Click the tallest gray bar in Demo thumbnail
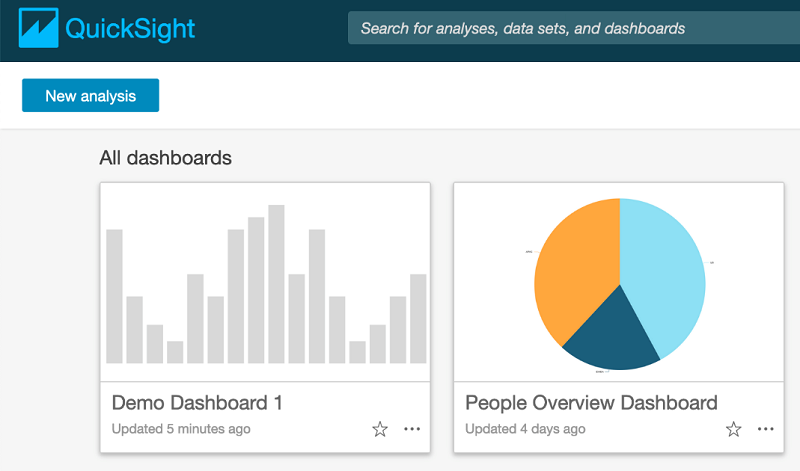 tap(277, 284)
